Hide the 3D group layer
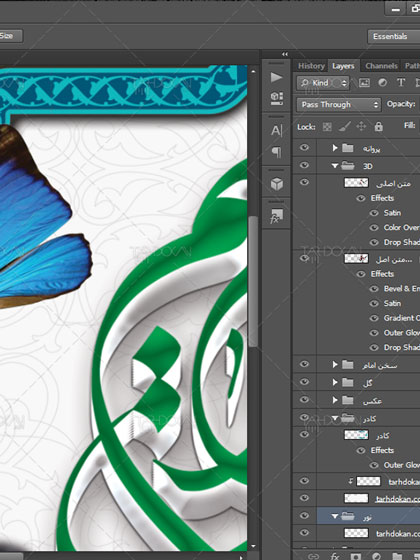Image resolution: width=420 pixels, height=560 pixels. (304, 165)
